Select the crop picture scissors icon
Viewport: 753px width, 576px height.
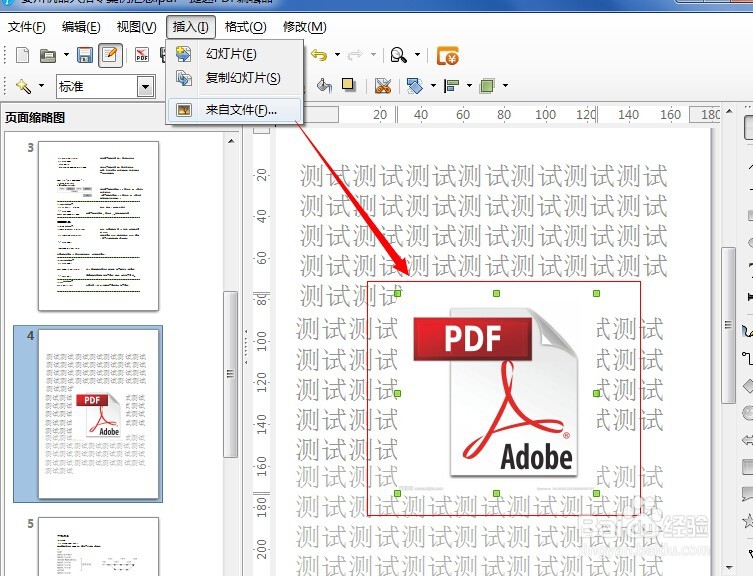[x=383, y=86]
